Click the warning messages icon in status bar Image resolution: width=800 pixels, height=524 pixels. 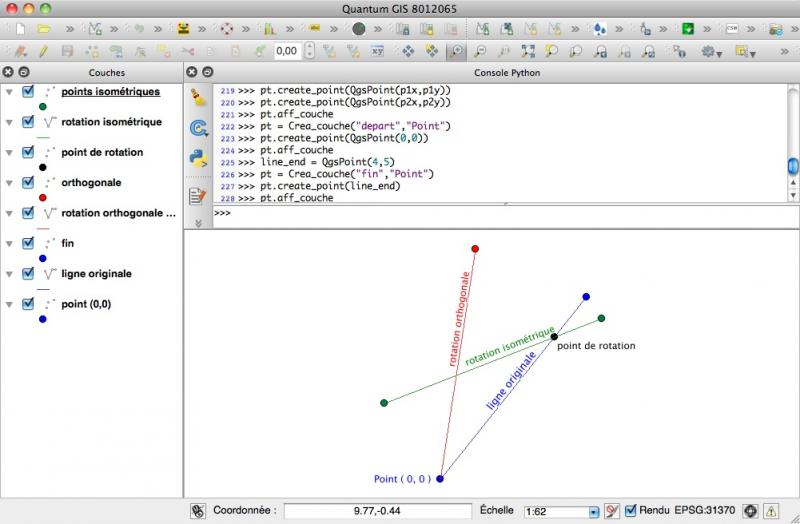tap(772, 510)
